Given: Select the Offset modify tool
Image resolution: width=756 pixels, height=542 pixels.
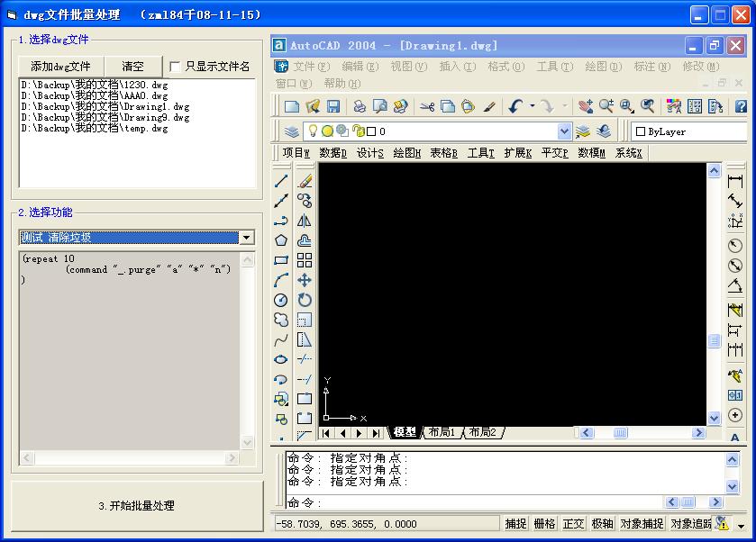Looking at the screenshot, I should click(305, 240).
